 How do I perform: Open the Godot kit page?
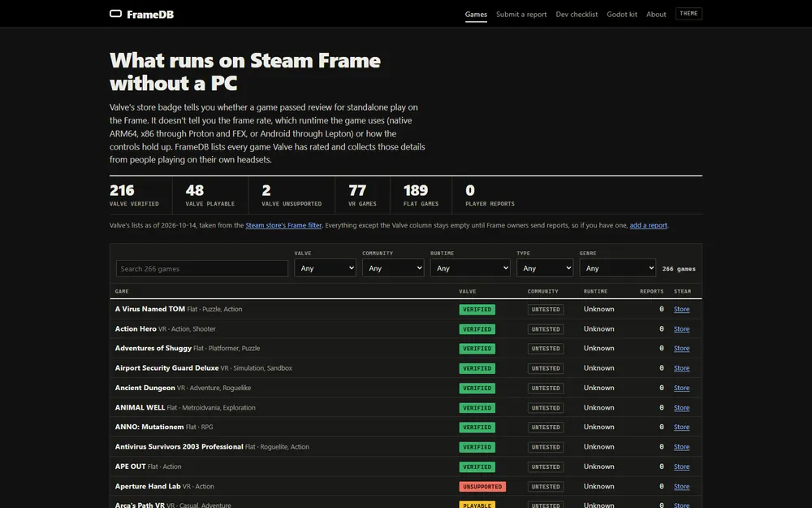pyautogui.click(x=622, y=15)
